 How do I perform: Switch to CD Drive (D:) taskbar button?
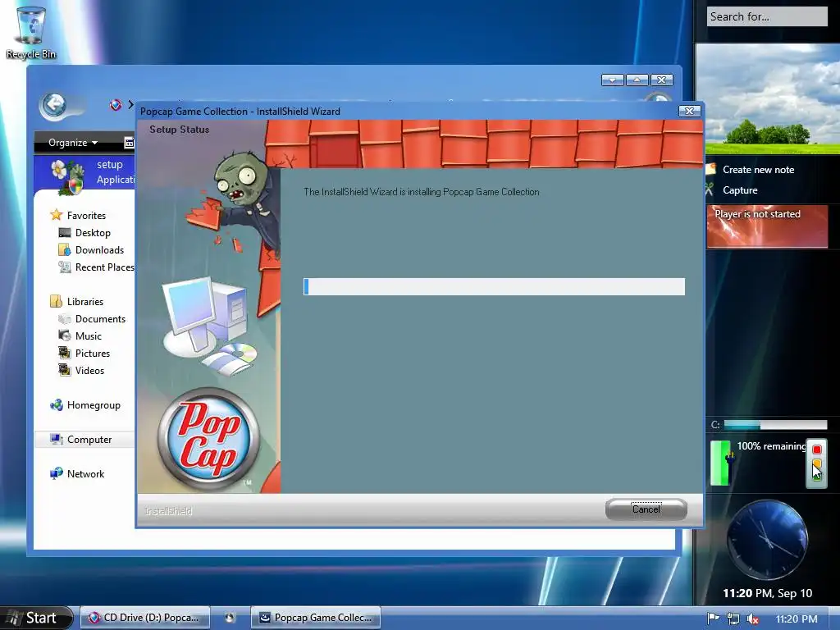coord(144,618)
